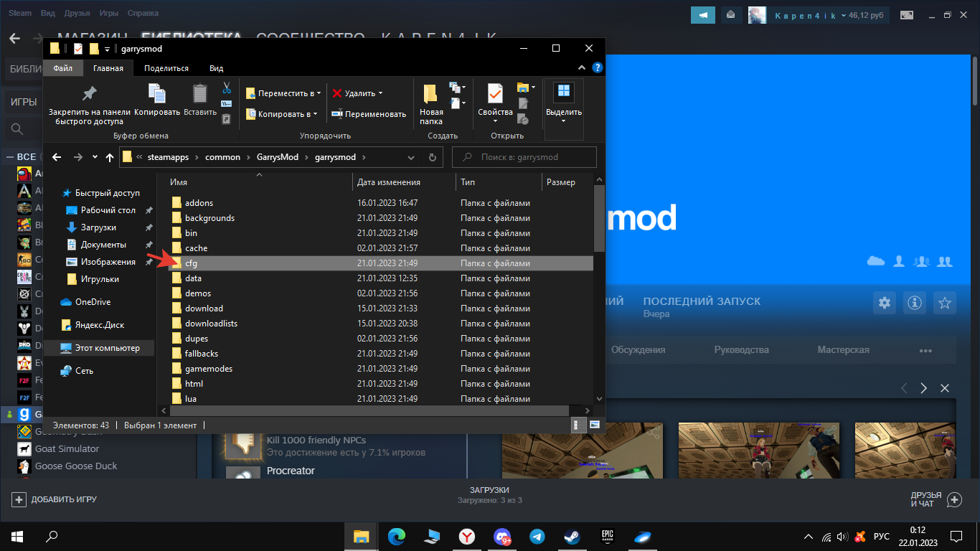Click ДОБАВИТЬ ИГРУ in Steam
Screen dimensions: 980x551
55,499
